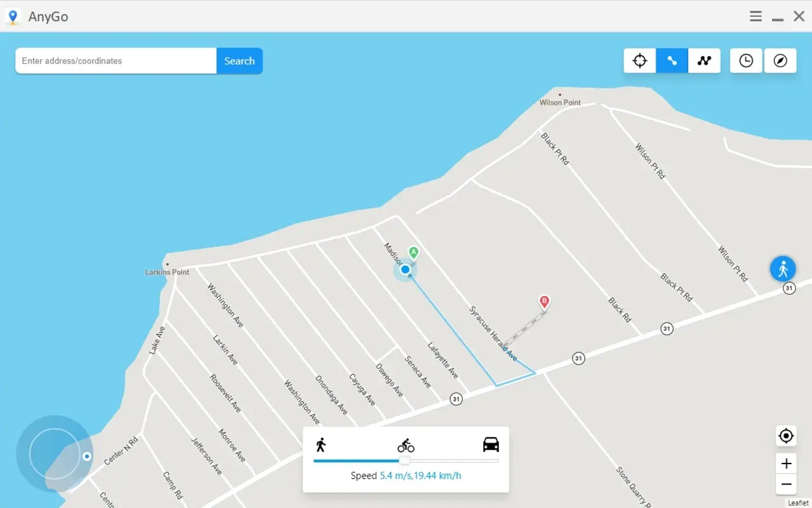This screenshot has height=508, width=812.
Task: Click the address/coordinates input field
Action: (116, 60)
